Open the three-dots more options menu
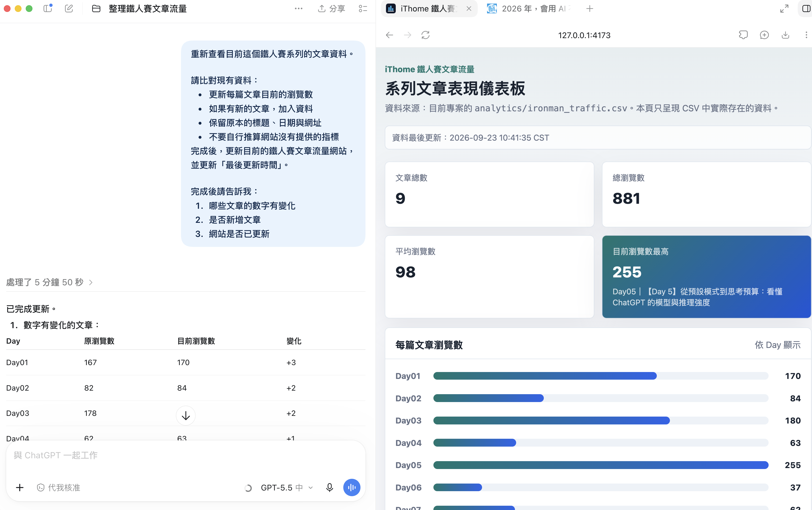Viewport: 812px width, 510px height. coord(298,8)
